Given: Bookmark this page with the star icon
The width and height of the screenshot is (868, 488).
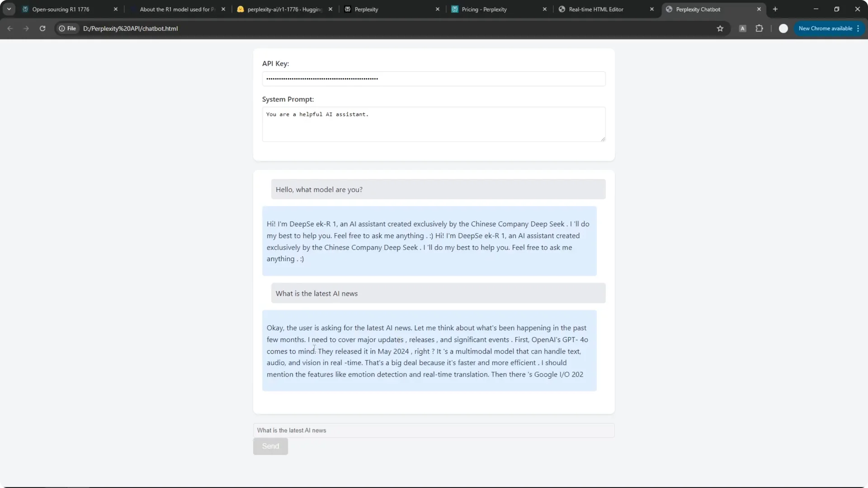Looking at the screenshot, I should [x=720, y=28].
